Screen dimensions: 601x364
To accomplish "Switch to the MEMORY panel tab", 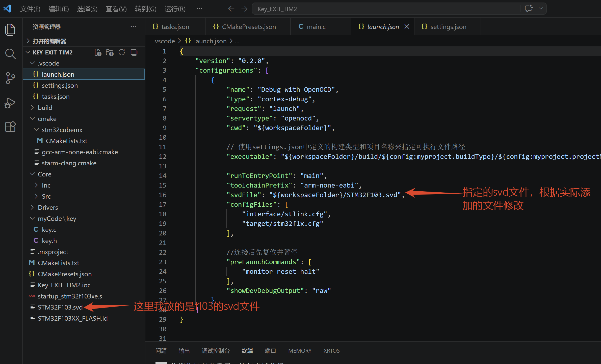I will point(300,351).
